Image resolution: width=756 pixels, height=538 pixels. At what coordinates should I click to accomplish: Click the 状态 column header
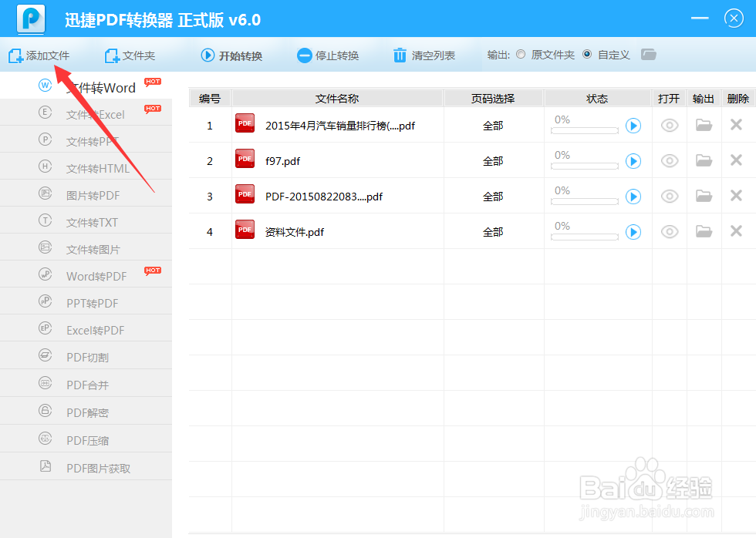597,99
